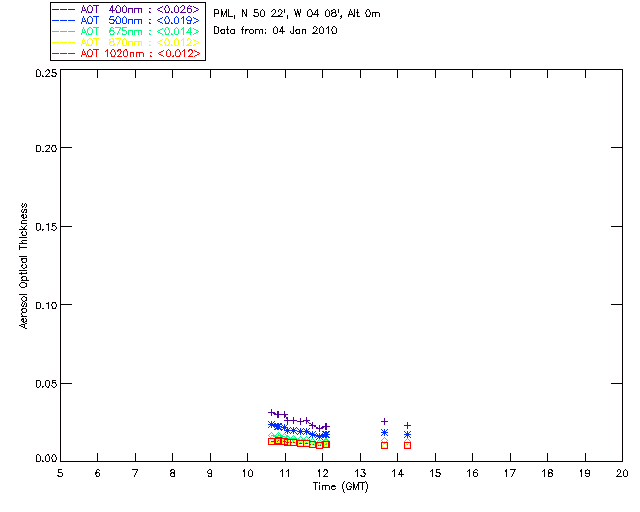Image resolution: width=640 pixels, height=512 pixels.
Task: Click the AOT 675nm legend entry
Action: (126, 31)
